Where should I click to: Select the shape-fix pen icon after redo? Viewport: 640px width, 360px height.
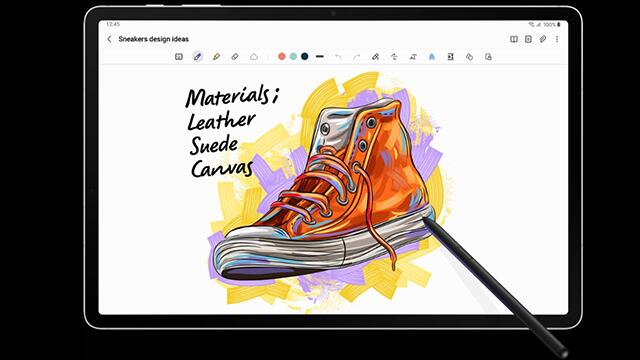click(376, 57)
